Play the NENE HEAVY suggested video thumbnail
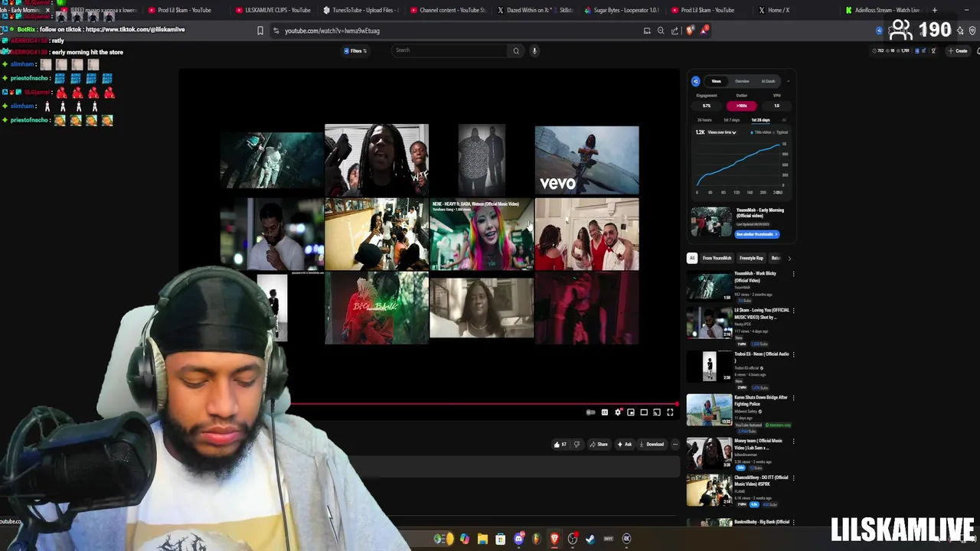Image resolution: width=980 pixels, height=551 pixels. (x=481, y=235)
